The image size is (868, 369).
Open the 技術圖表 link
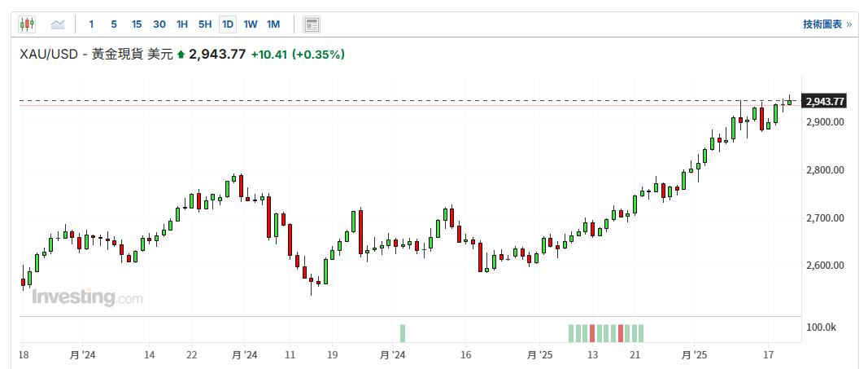(827, 24)
